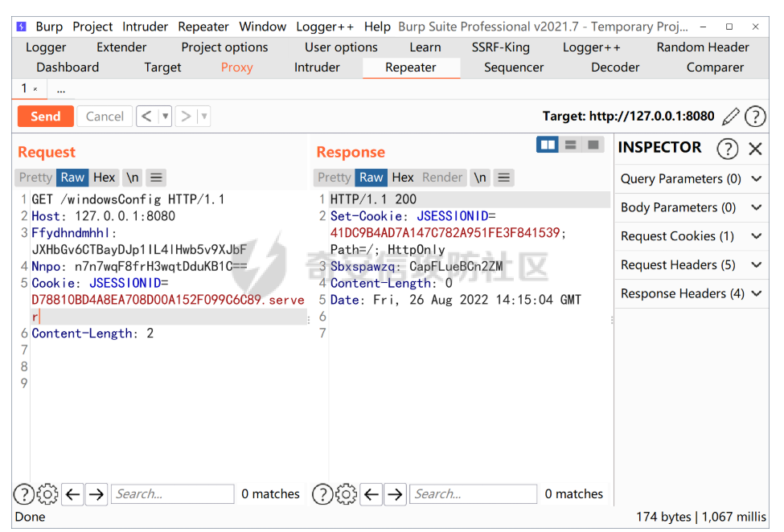
Task: Add a new Repeater tab with ...
Action: tap(61, 90)
